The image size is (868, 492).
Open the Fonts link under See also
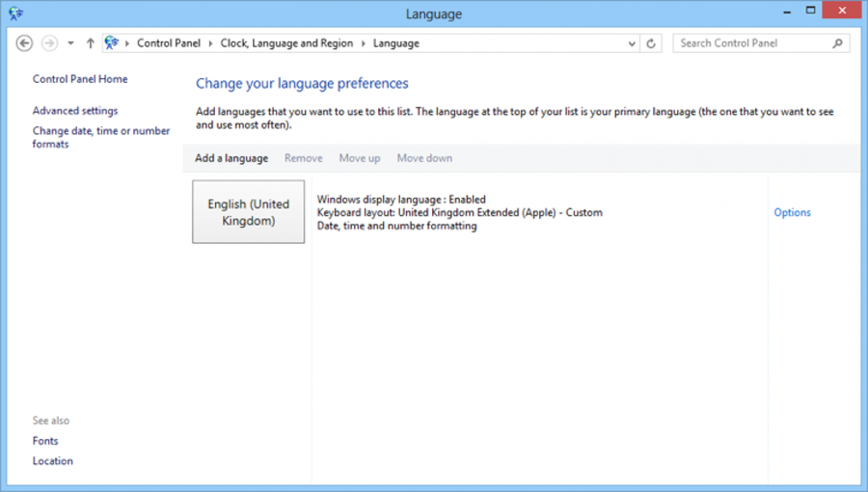(45, 441)
